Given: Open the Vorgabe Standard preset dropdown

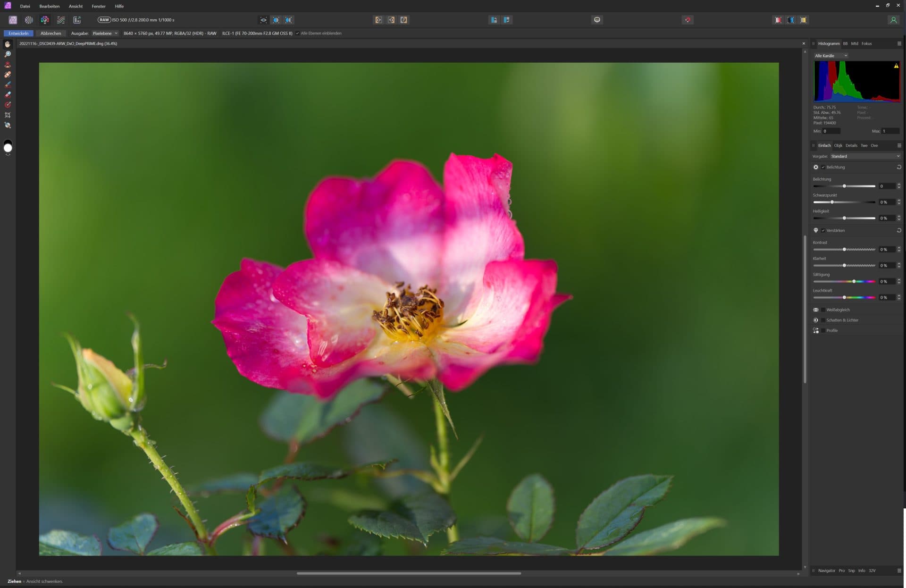Looking at the screenshot, I should pyautogui.click(x=865, y=156).
